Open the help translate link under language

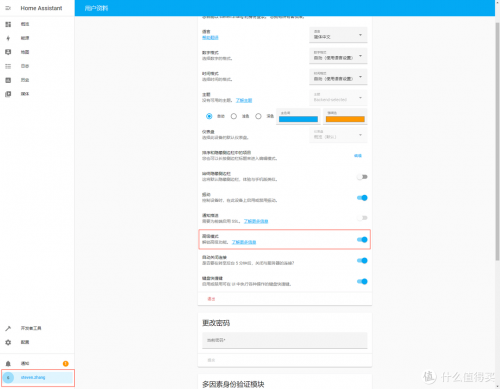point(210,38)
